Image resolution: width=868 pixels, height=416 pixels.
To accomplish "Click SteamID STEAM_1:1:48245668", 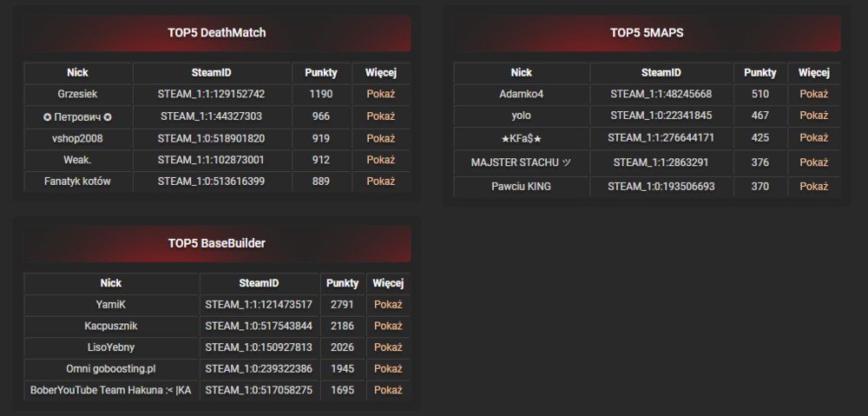I will coord(661,94).
